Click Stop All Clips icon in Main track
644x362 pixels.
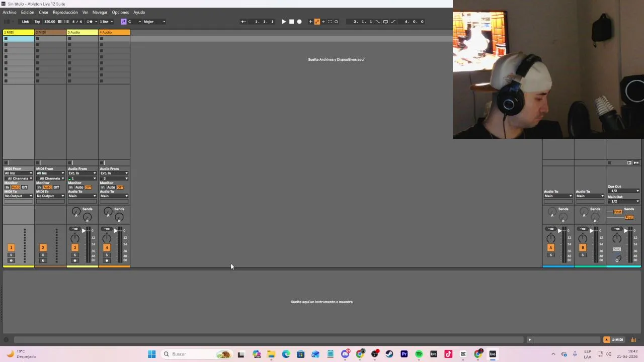click(x=609, y=163)
